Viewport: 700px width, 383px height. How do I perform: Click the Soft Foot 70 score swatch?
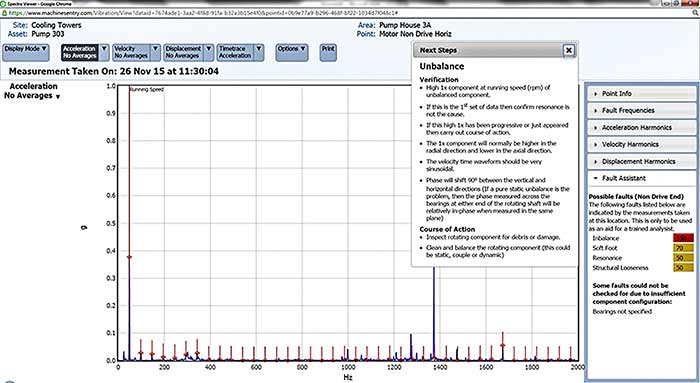(x=683, y=248)
